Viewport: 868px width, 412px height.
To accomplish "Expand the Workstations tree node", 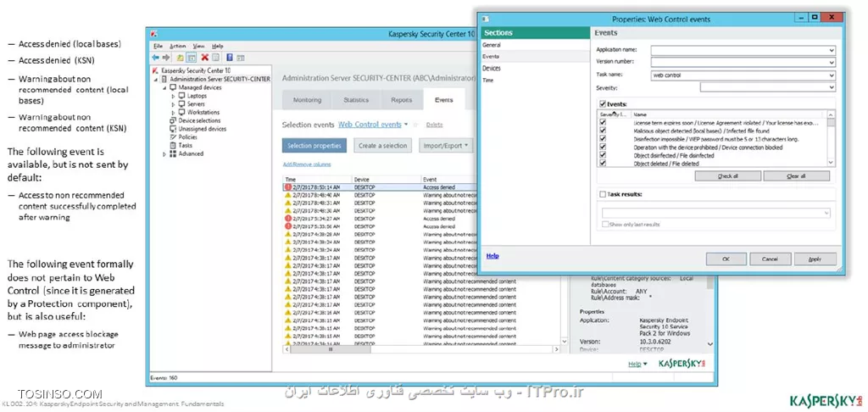I will 173,113.
